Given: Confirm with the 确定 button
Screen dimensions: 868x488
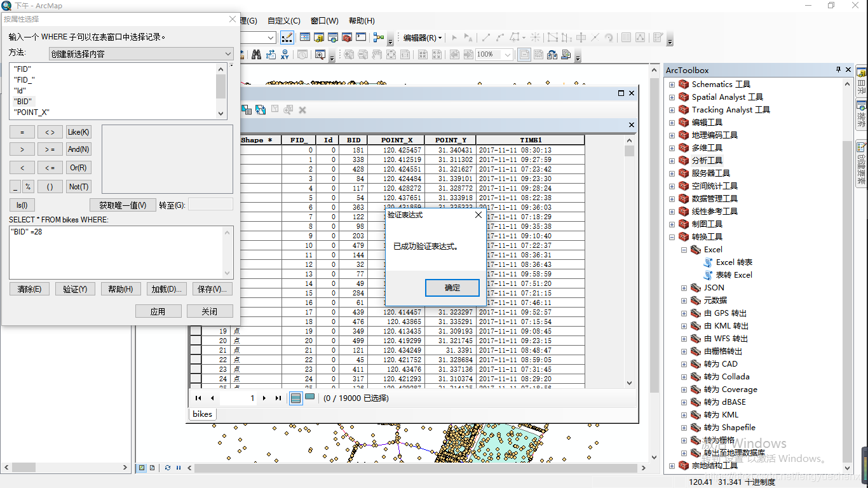Looking at the screenshot, I should pyautogui.click(x=452, y=288).
